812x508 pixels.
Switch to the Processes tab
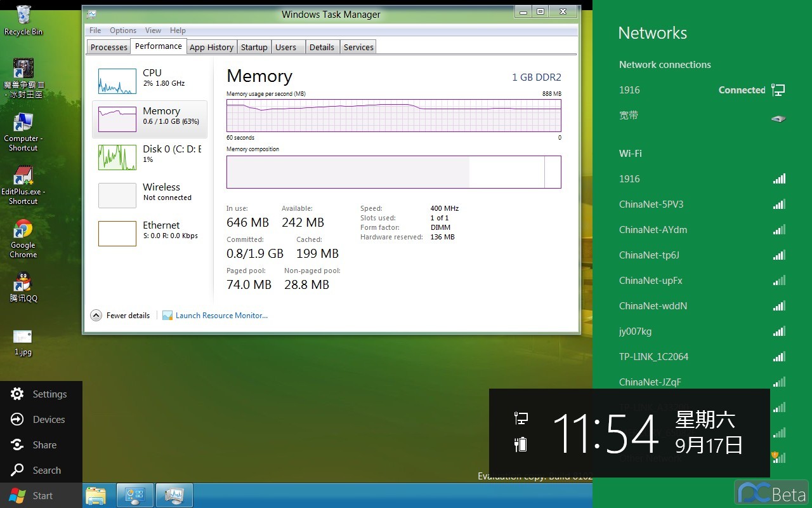(x=108, y=47)
